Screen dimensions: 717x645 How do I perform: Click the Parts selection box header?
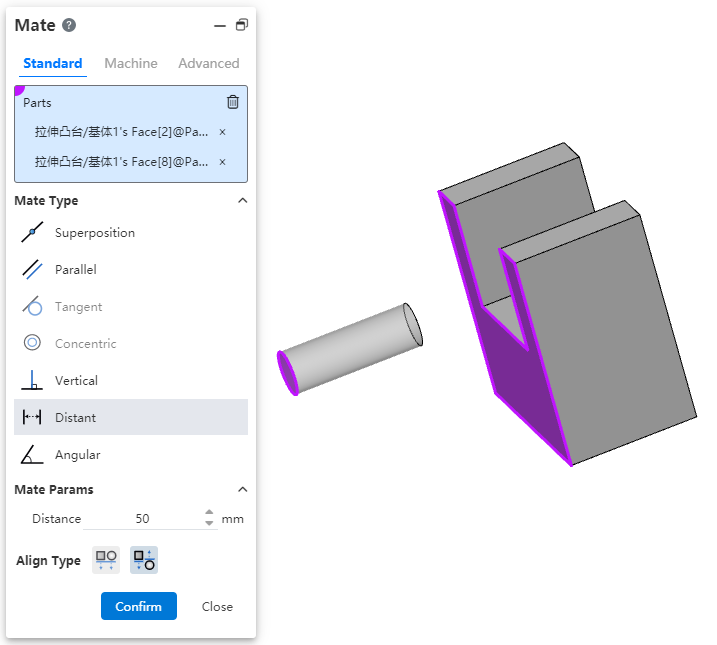(37, 103)
